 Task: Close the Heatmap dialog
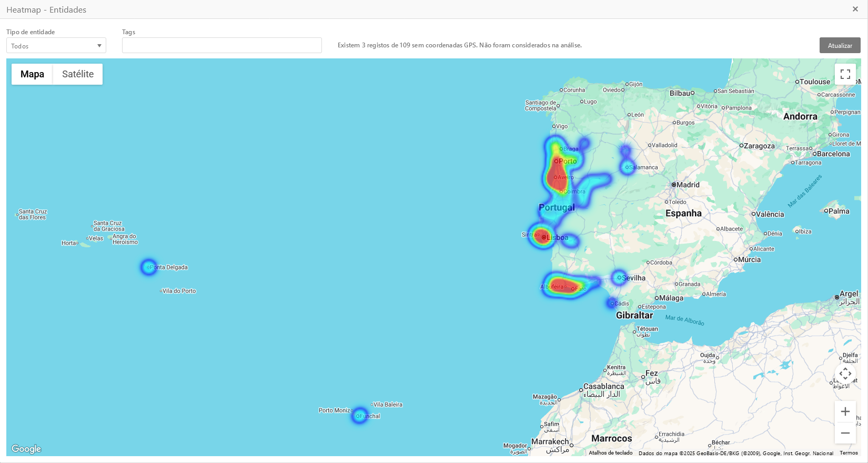click(855, 9)
